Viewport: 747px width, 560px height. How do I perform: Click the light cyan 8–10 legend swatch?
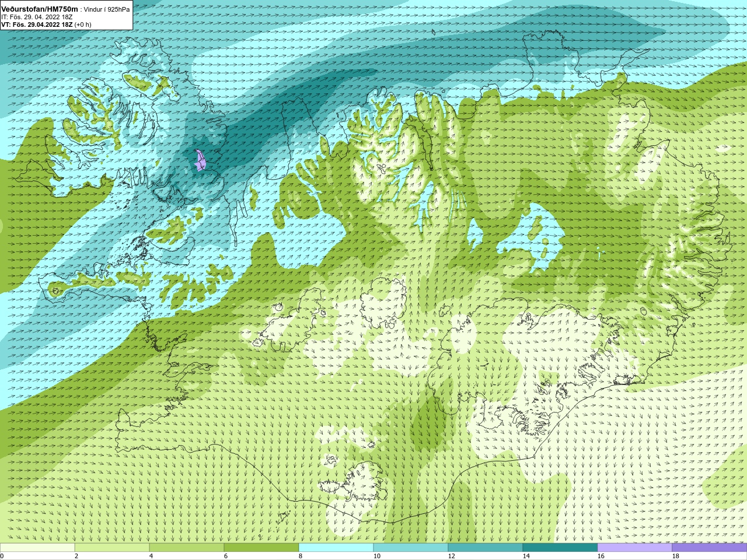point(336,548)
